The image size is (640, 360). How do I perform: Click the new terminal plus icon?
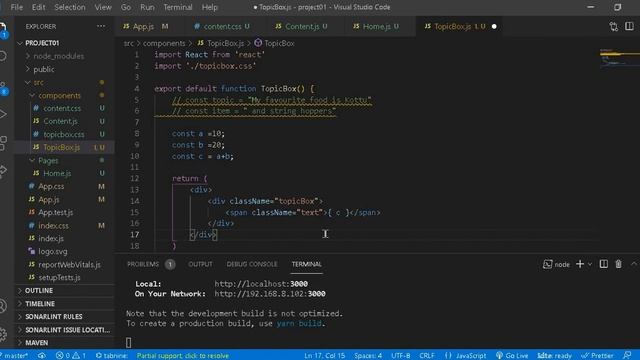580,264
